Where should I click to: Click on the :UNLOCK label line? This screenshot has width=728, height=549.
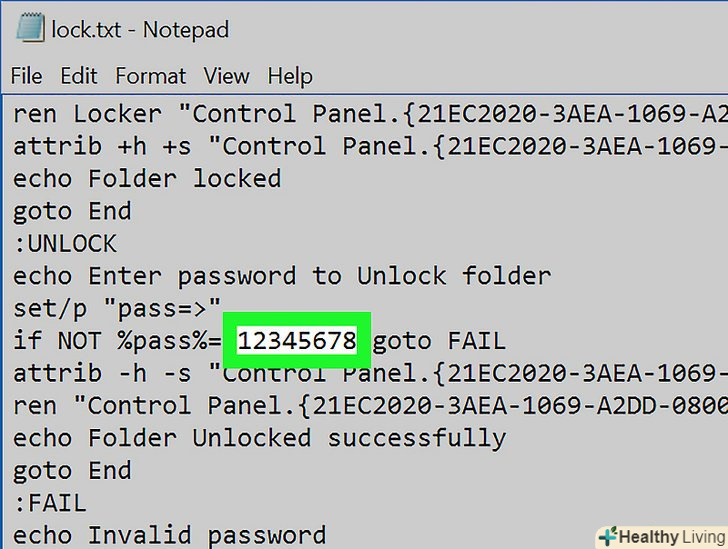point(65,244)
